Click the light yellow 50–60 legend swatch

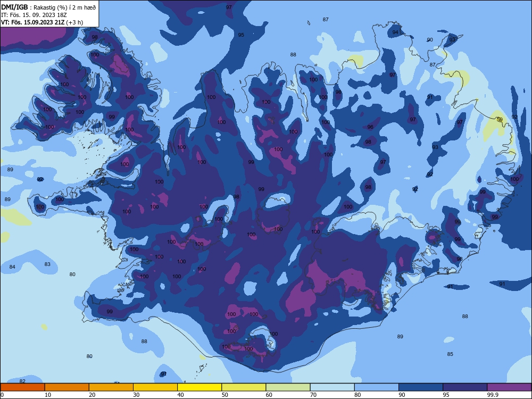click(x=244, y=387)
